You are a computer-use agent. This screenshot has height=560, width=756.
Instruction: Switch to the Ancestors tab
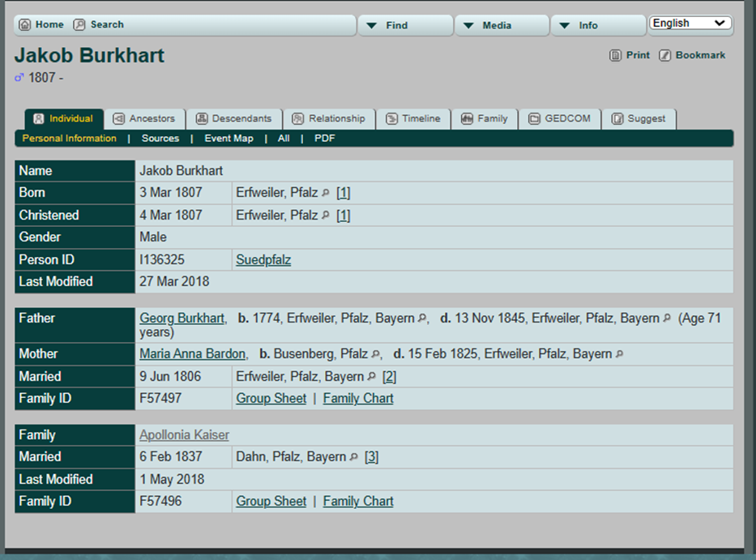click(x=144, y=118)
